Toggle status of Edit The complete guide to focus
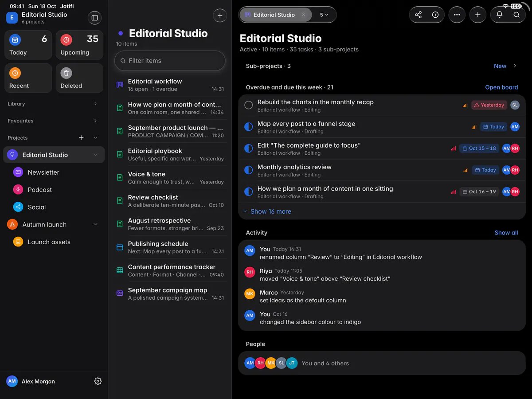The width and height of the screenshot is (532, 399). (249, 149)
